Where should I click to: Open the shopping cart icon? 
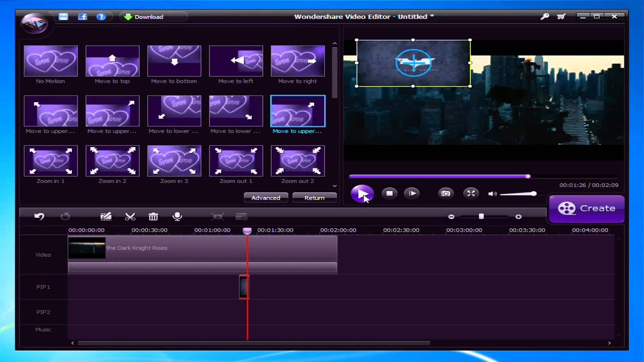[x=561, y=17]
